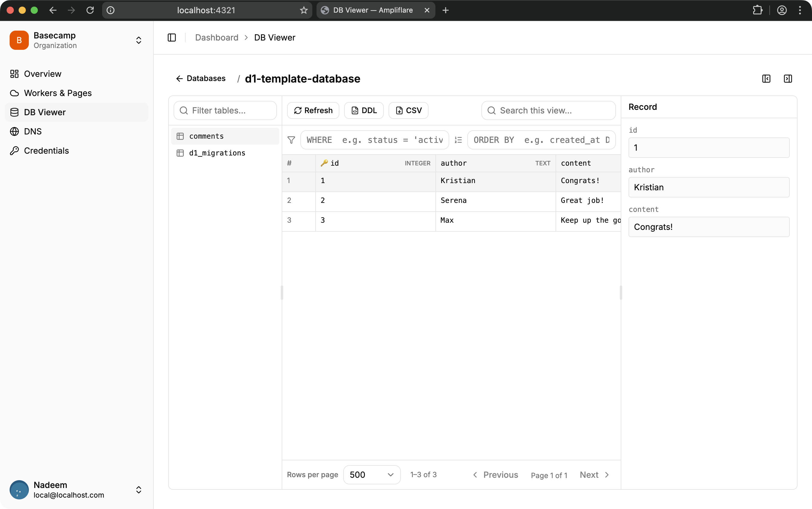The width and height of the screenshot is (812, 509).
Task: Focus the Search this view field
Action: pyautogui.click(x=548, y=110)
